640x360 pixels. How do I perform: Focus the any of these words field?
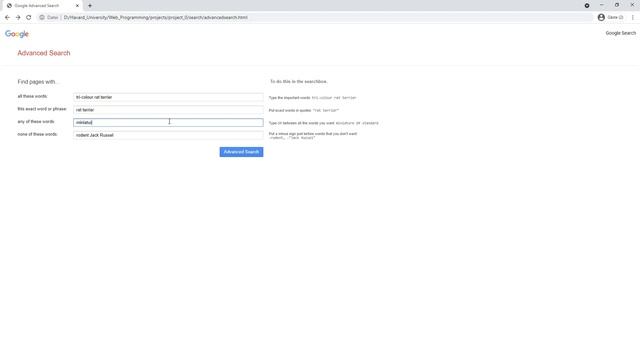(168, 122)
